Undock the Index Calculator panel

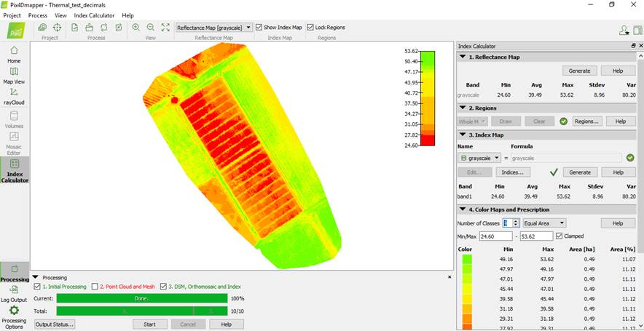coord(634,47)
